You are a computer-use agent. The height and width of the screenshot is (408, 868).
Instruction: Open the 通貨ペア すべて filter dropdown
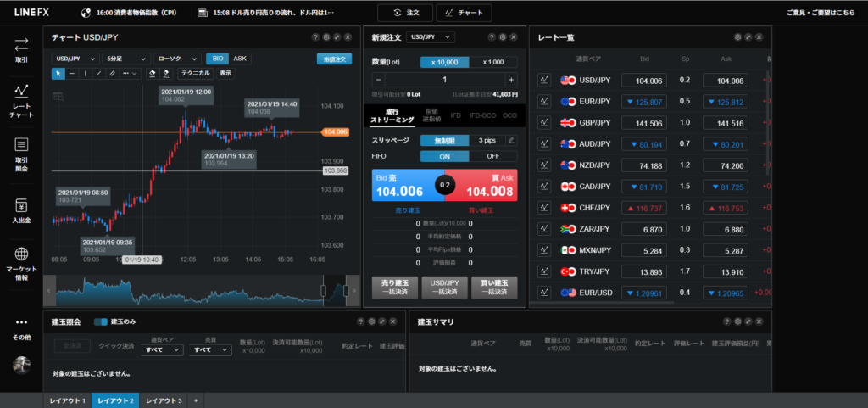pyautogui.click(x=162, y=349)
